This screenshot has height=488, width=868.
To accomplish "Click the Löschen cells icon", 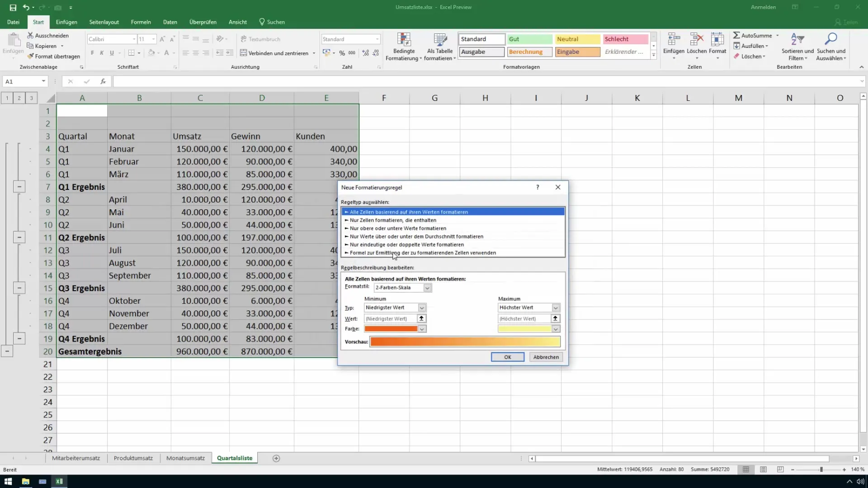I will pyautogui.click(x=697, y=40).
